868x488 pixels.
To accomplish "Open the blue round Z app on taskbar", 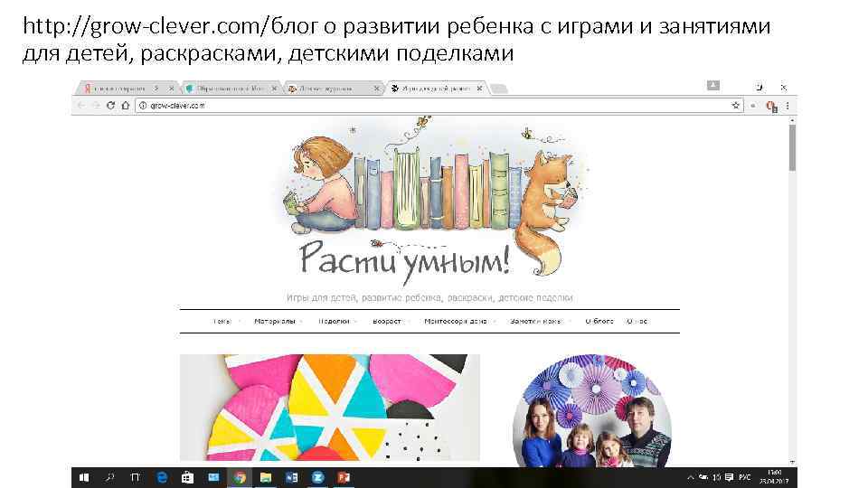I will 317,477.
